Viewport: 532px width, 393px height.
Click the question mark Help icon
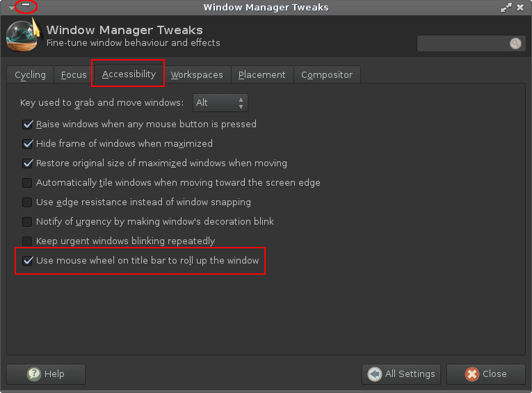(x=34, y=374)
